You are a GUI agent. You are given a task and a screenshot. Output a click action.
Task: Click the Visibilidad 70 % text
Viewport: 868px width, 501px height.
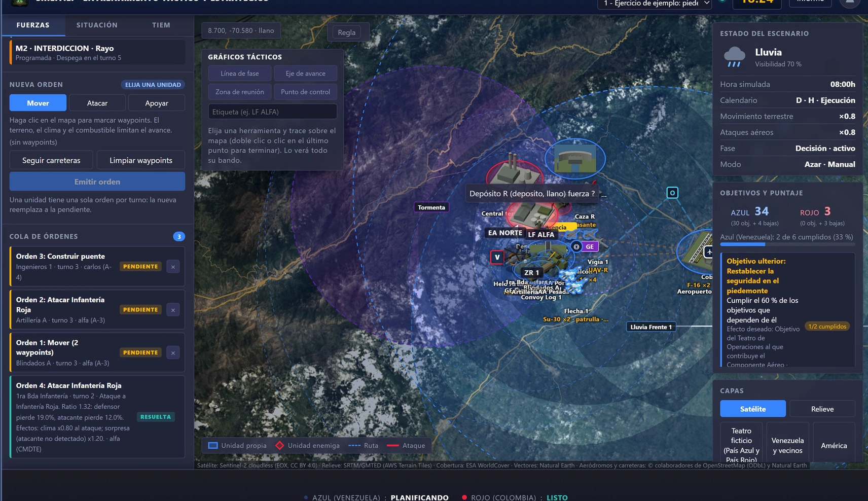pos(778,64)
